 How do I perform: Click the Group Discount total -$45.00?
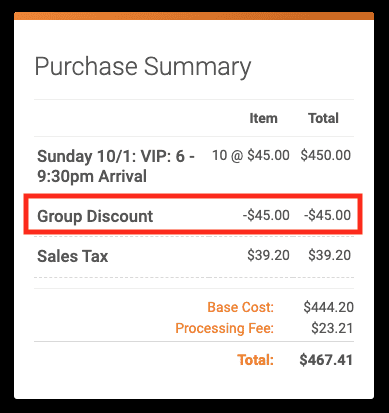point(327,215)
